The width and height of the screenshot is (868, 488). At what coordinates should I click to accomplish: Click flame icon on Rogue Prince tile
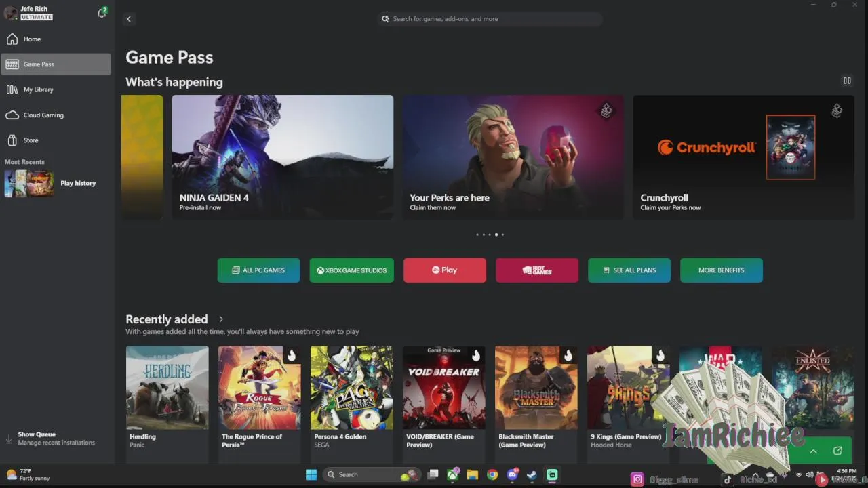coord(292,356)
